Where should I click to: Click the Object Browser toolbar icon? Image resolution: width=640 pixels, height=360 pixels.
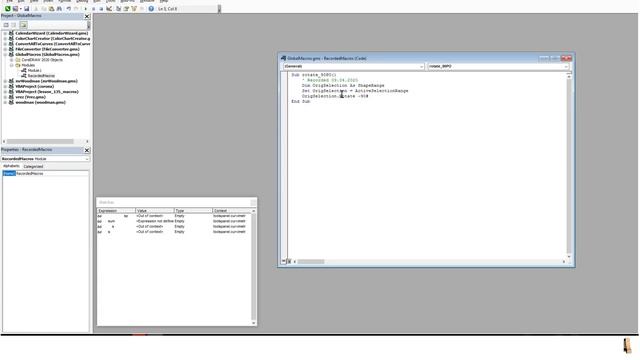click(x=134, y=9)
